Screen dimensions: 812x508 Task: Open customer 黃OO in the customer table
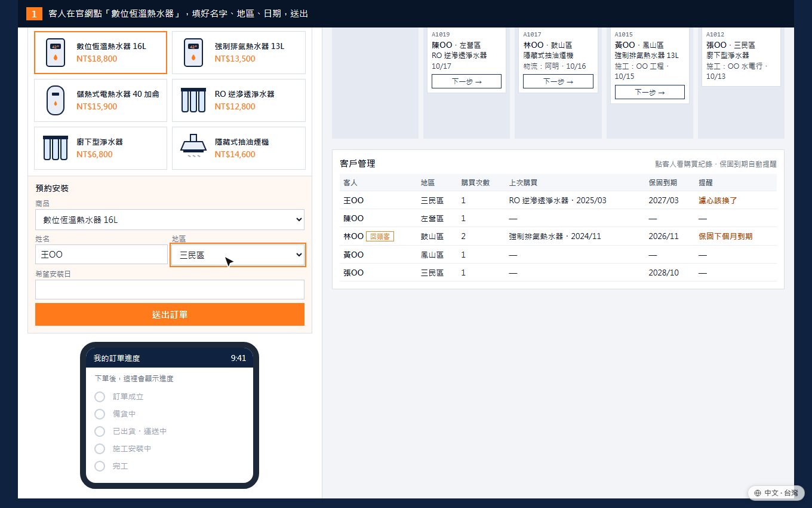558,255
